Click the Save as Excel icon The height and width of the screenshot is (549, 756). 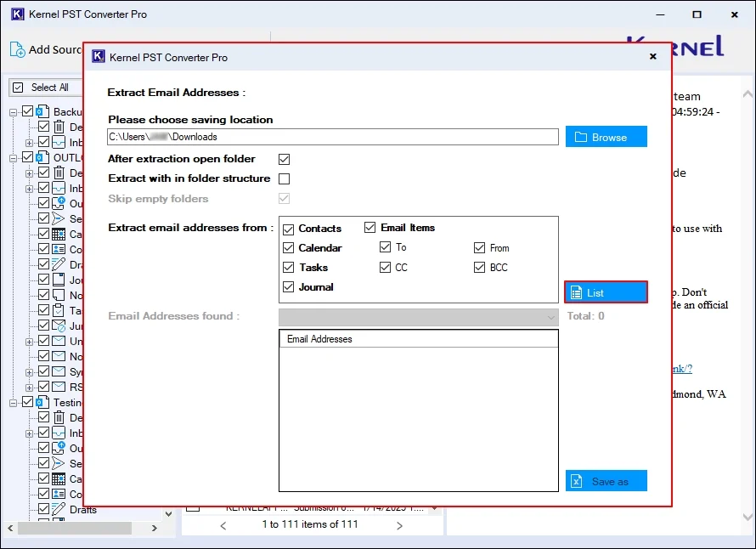point(577,481)
